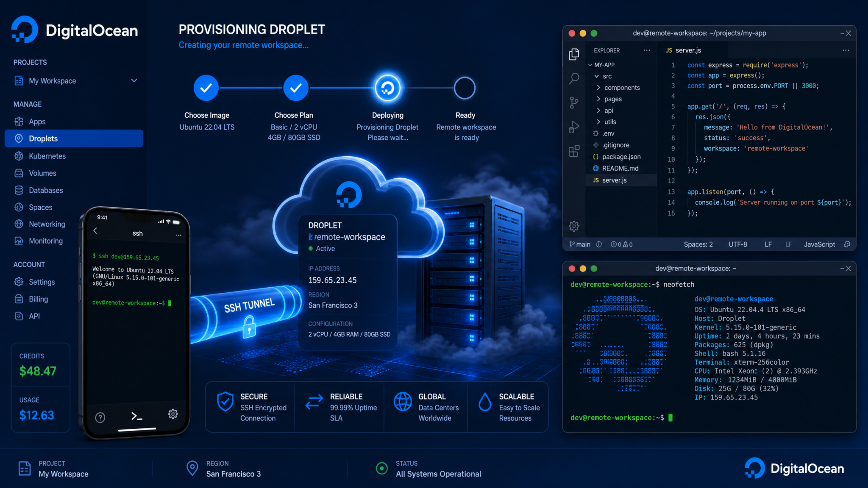Click the droplet IP address 159.65.23.45
This screenshot has width=868, height=488.
[x=332, y=280]
